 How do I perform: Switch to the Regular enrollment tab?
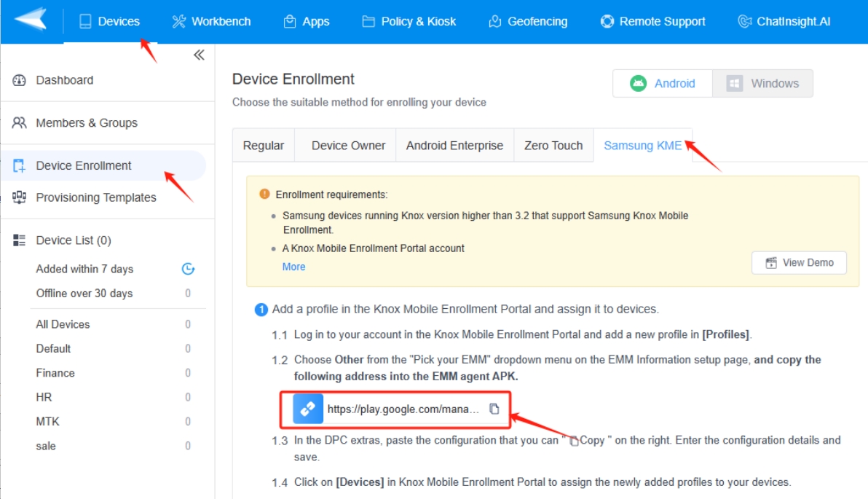point(264,146)
